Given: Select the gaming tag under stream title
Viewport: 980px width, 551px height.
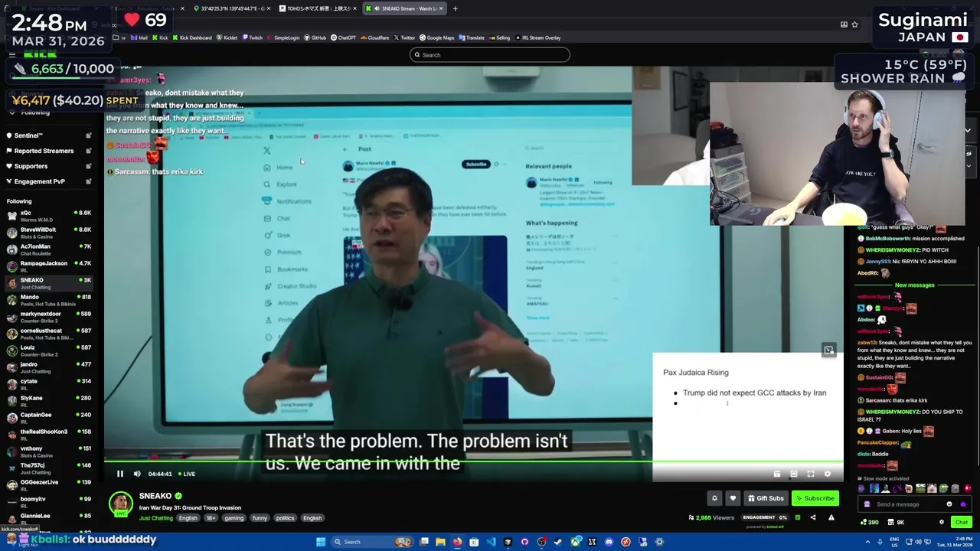Looking at the screenshot, I should 234,518.
